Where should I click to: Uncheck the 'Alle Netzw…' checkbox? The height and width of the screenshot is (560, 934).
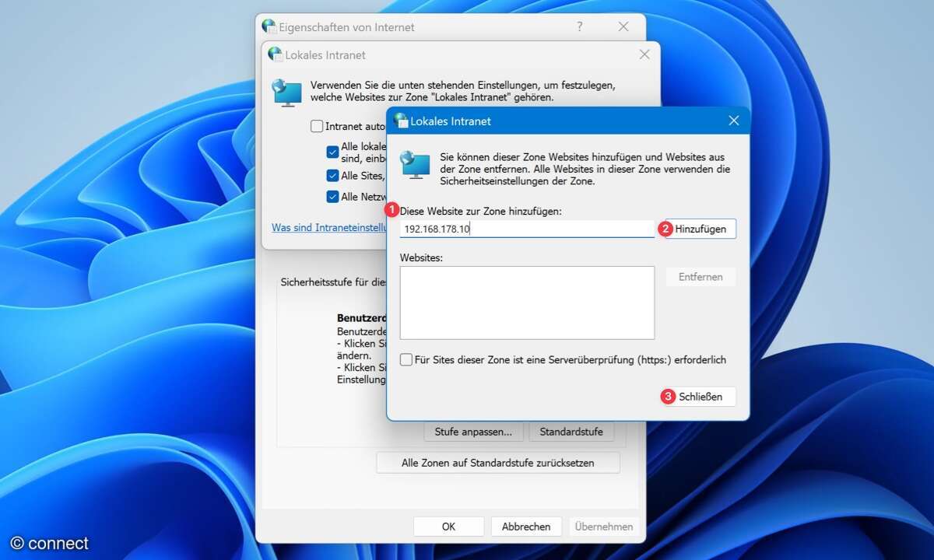tap(332, 197)
